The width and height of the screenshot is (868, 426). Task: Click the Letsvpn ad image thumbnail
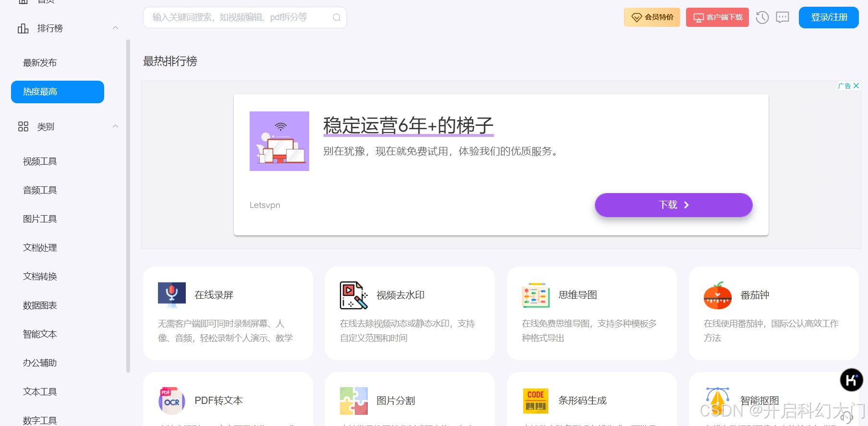[279, 141]
